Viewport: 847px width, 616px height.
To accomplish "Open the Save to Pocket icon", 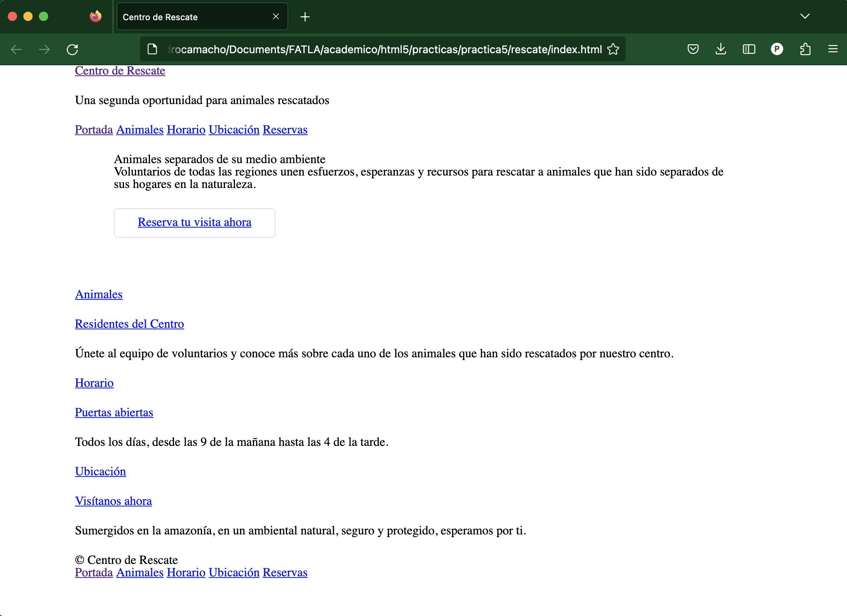I will (693, 49).
